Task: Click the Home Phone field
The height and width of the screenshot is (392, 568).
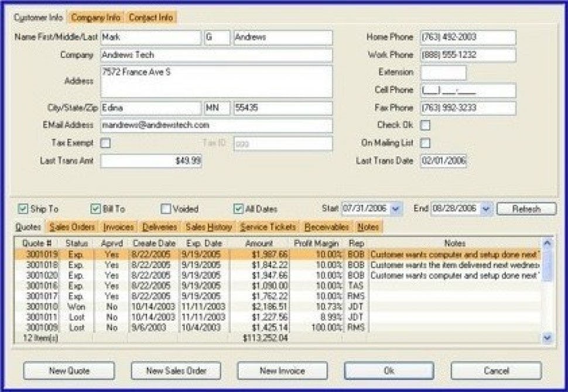Action: (x=468, y=37)
